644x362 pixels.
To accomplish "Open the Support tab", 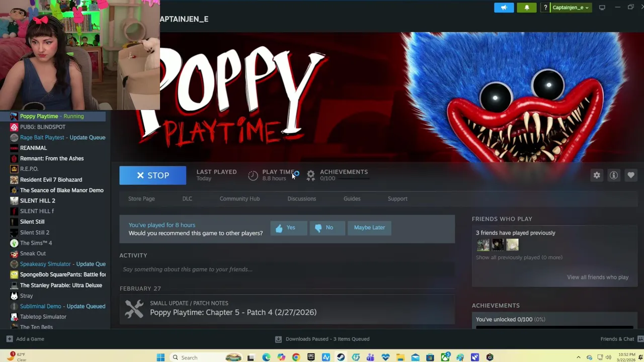I will click(x=397, y=199).
